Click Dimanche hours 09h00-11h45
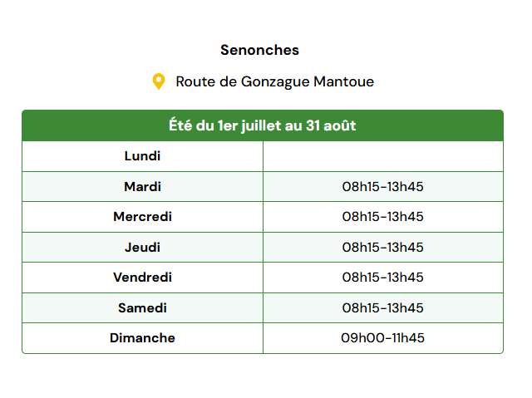 click(x=382, y=338)
